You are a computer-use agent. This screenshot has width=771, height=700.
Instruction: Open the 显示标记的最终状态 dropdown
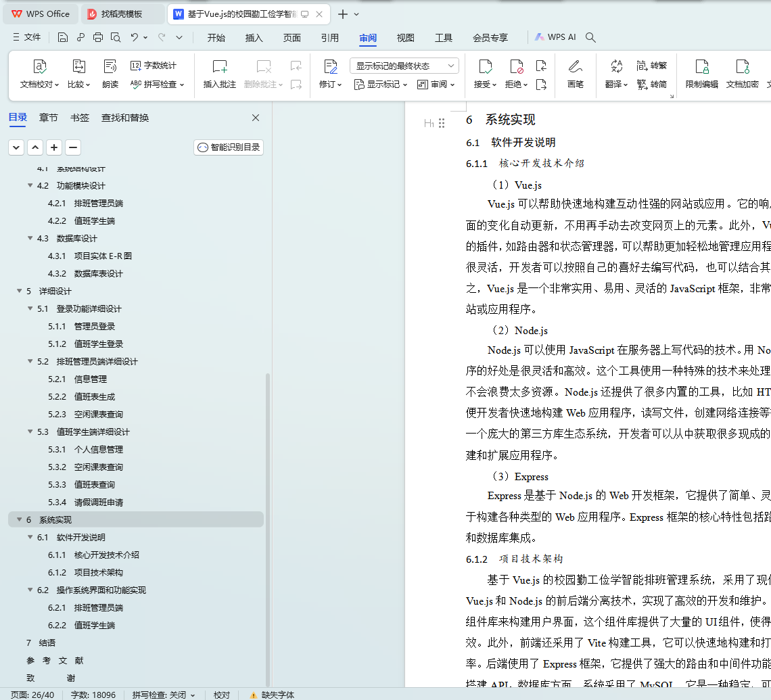point(404,66)
